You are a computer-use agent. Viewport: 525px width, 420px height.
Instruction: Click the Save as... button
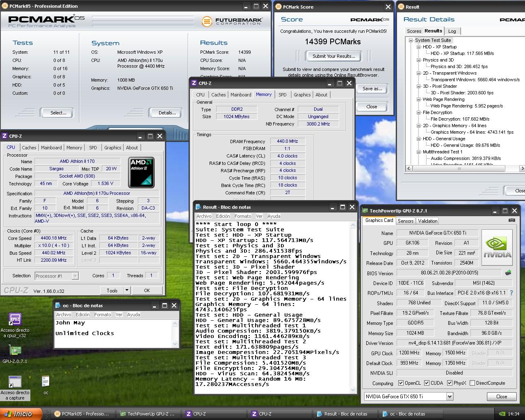point(372,89)
